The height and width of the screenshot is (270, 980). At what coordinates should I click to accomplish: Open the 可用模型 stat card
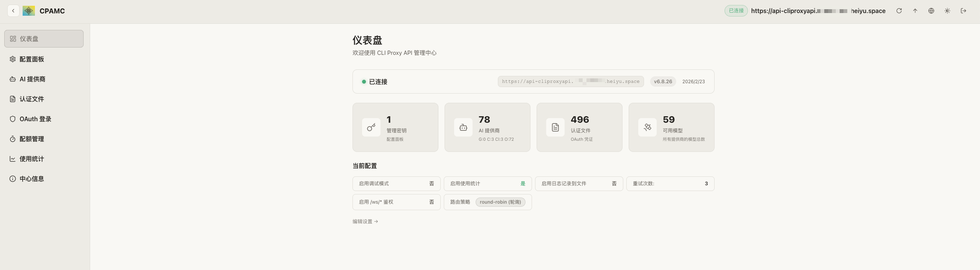(x=672, y=127)
